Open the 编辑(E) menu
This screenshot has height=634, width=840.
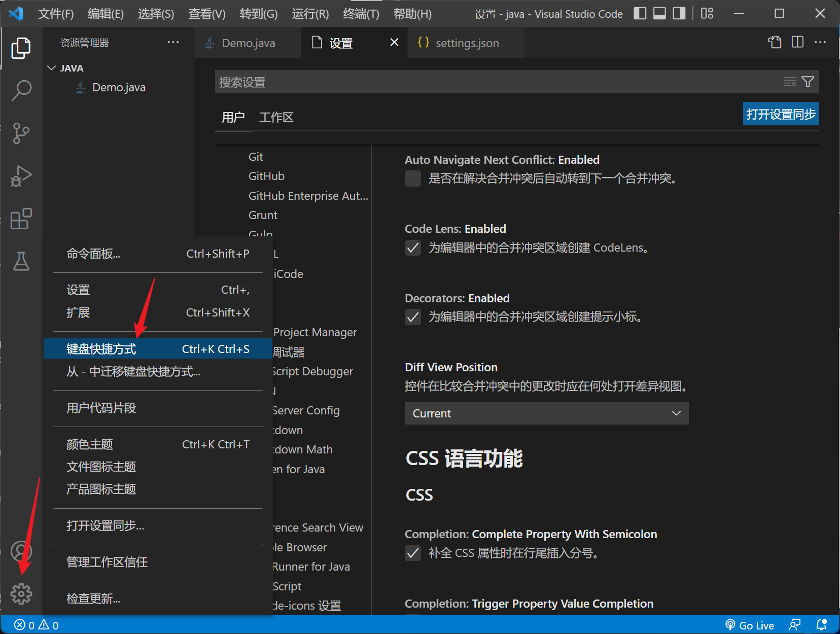[x=106, y=14]
